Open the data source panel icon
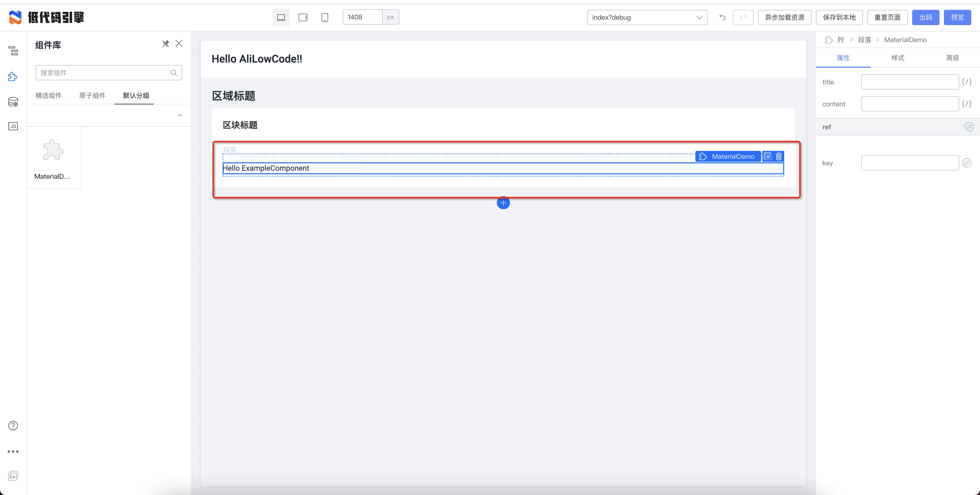Image resolution: width=980 pixels, height=495 pixels. pos(13,102)
